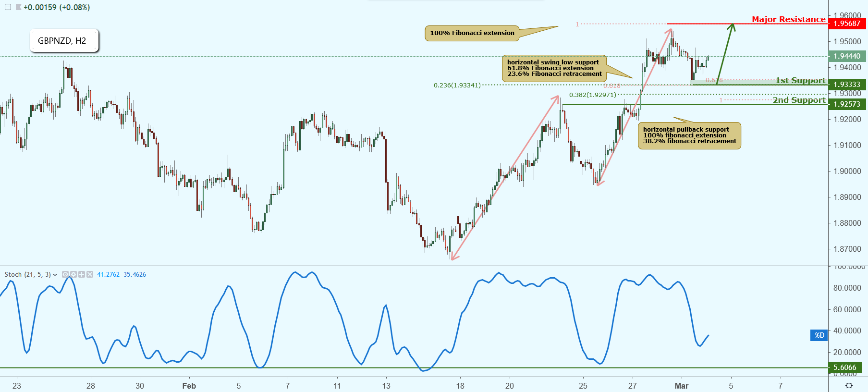Click the 23 date on time axis
The image size is (868, 392).
(x=17, y=386)
